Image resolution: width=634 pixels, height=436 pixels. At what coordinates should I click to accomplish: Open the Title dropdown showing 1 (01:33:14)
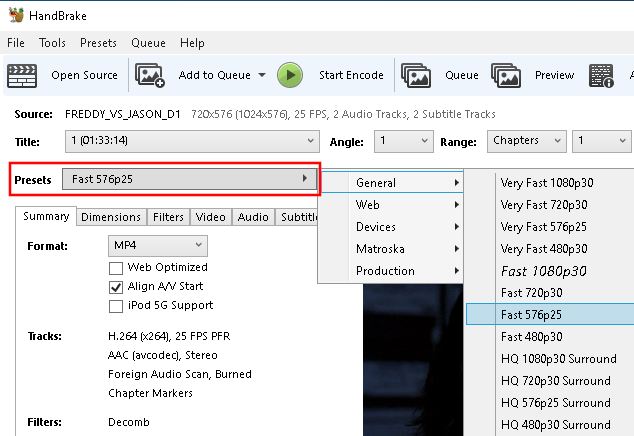192,141
